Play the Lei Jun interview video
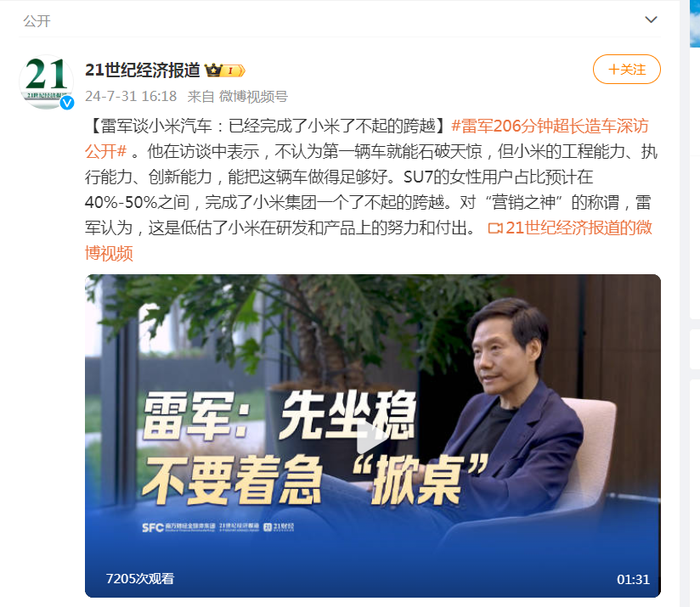This screenshot has height=607, width=700. click(x=373, y=436)
